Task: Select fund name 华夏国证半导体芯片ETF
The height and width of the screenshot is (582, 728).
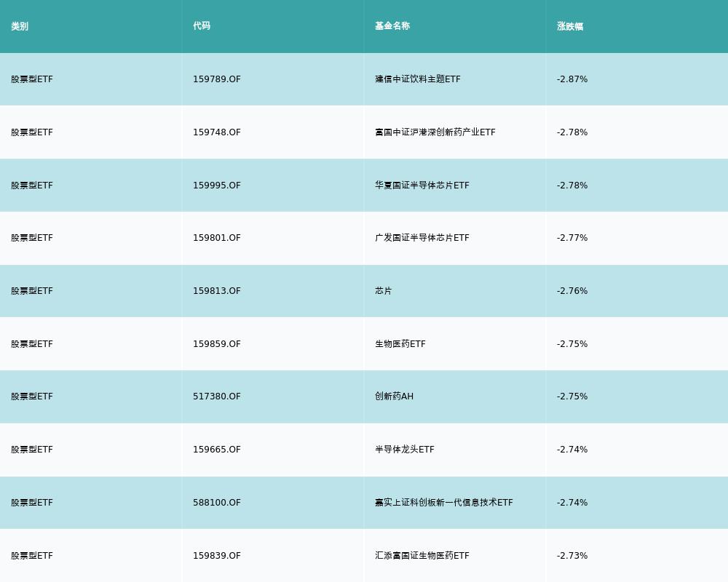Action: click(x=422, y=186)
